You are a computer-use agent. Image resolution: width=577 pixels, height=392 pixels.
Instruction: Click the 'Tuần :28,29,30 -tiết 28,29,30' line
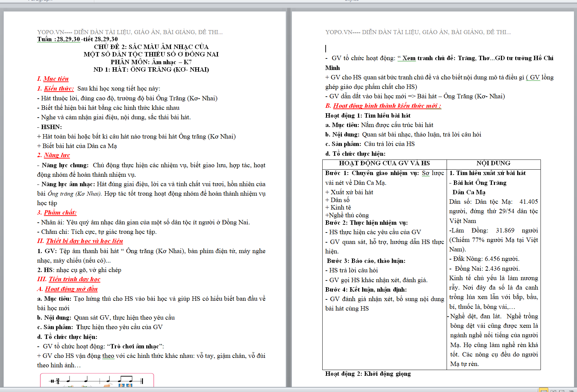77,39
